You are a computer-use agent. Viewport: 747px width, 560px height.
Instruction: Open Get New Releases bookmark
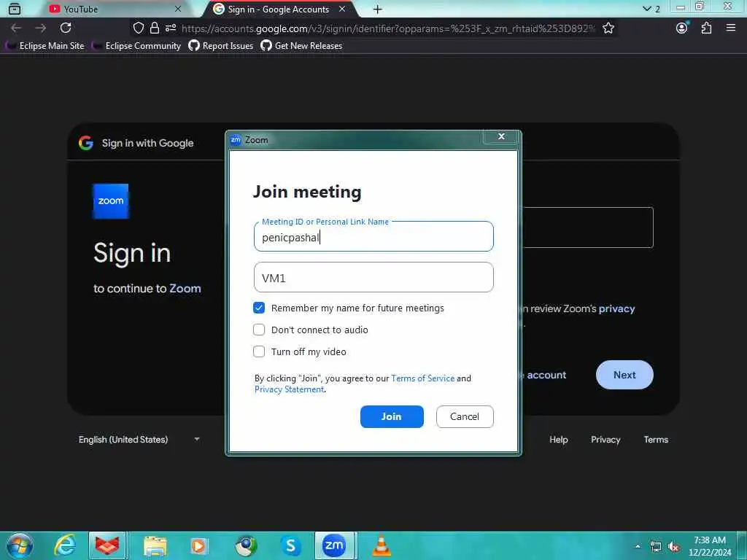tap(301, 46)
